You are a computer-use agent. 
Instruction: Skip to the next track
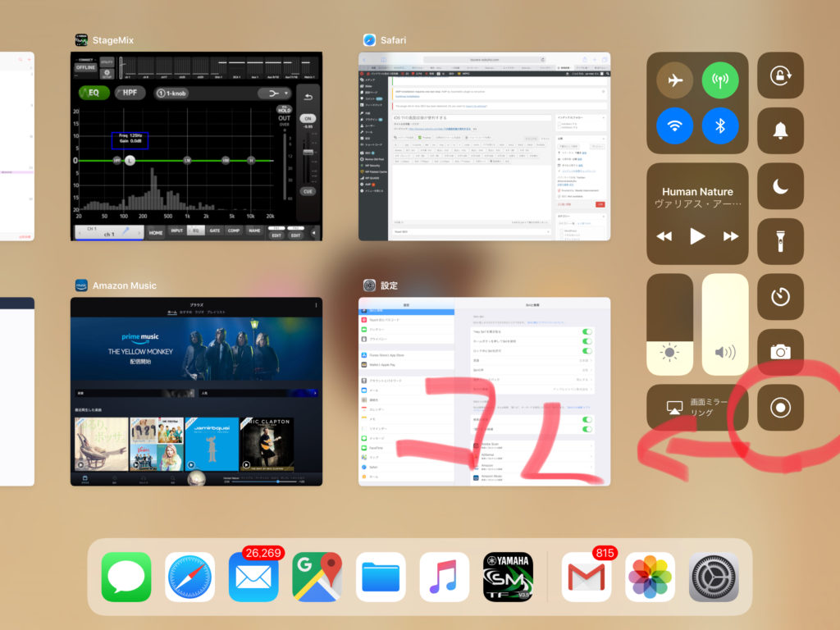[x=730, y=236]
